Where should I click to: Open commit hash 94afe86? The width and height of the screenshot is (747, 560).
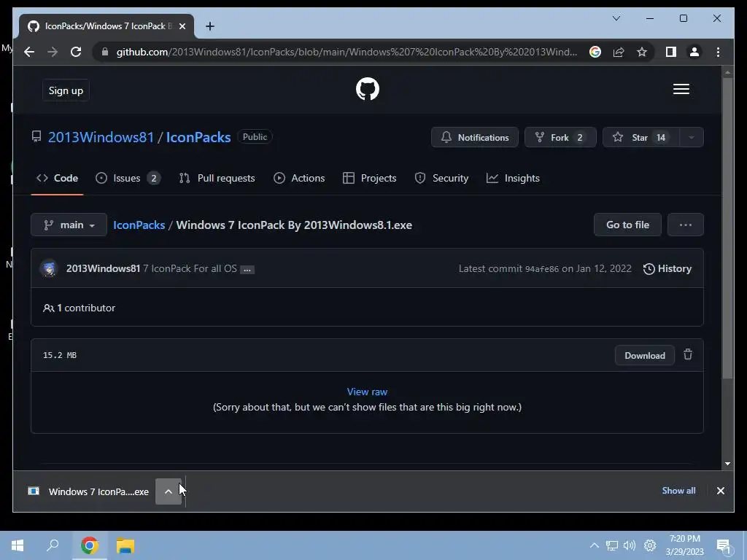tap(542, 269)
